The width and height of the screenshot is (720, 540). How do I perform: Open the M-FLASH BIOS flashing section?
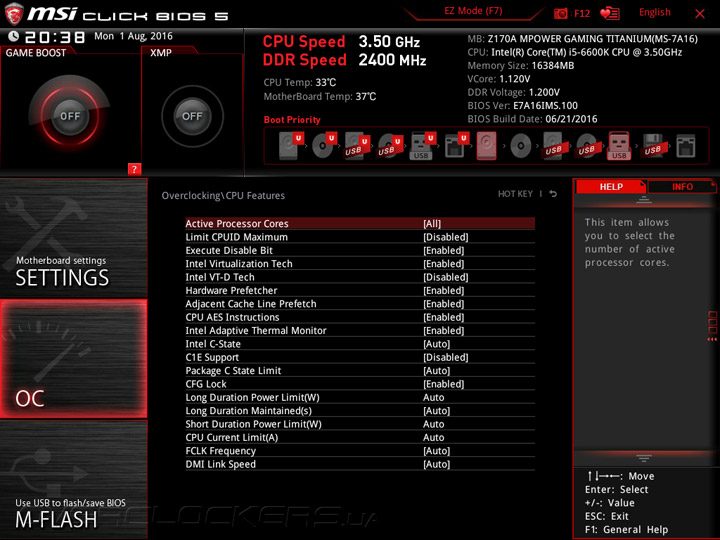tap(73, 480)
